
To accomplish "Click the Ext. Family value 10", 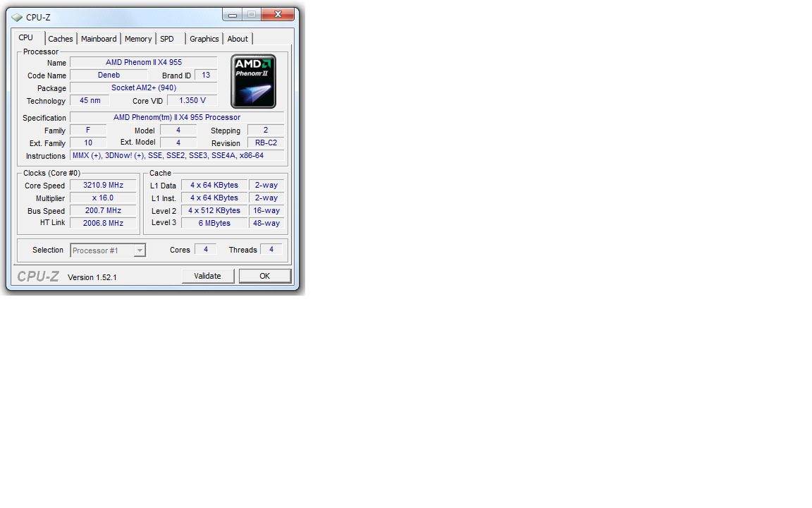I will 88,143.
